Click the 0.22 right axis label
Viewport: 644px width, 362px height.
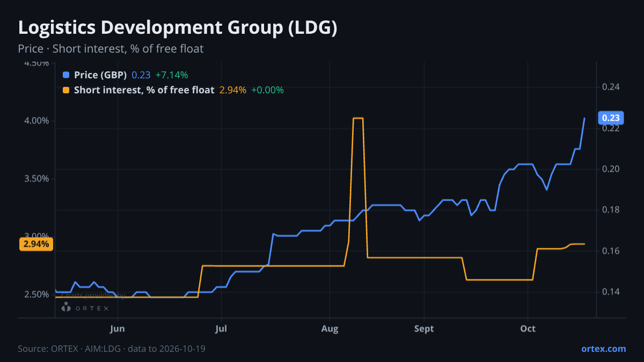(x=611, y=128)
